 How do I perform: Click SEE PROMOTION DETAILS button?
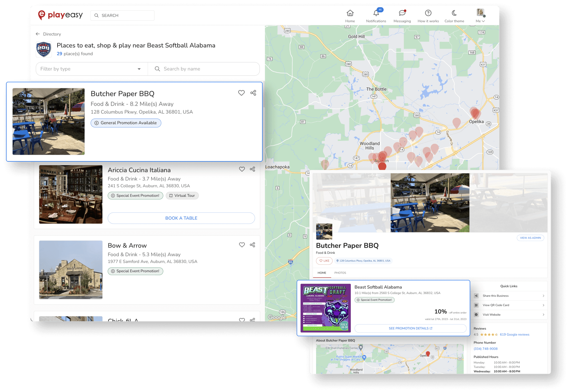(410, 328)
